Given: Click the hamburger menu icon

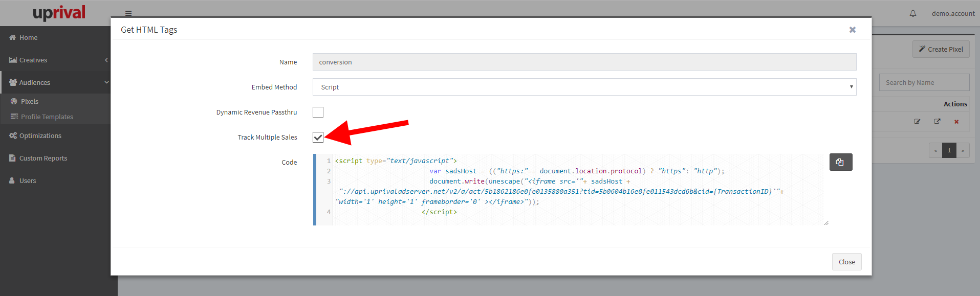Looking at the screenshot, I should [128, 13].
